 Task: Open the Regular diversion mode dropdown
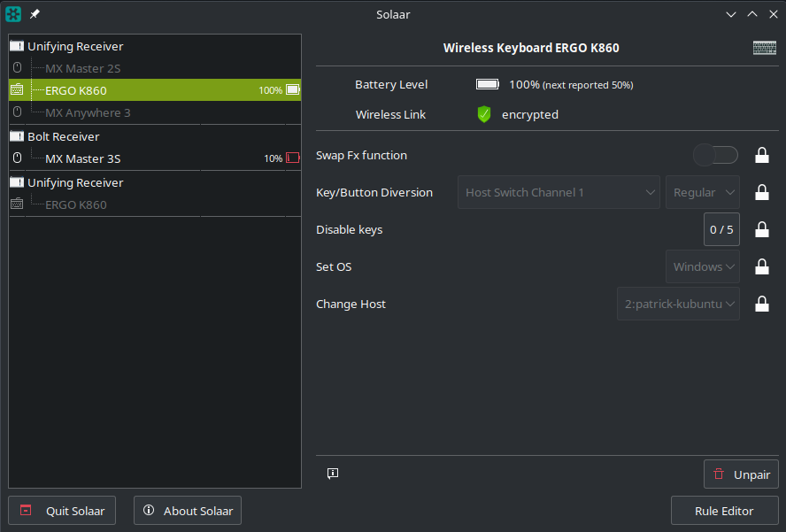point(703,193)
